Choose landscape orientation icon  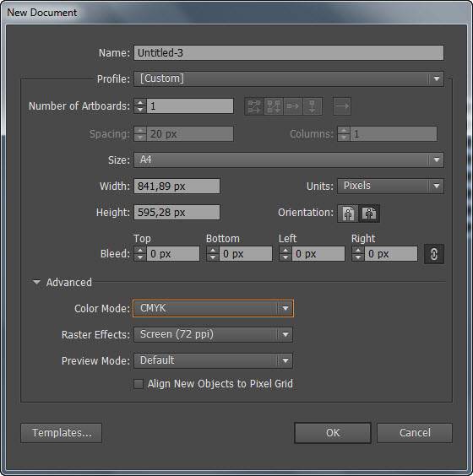pos(369,214)
